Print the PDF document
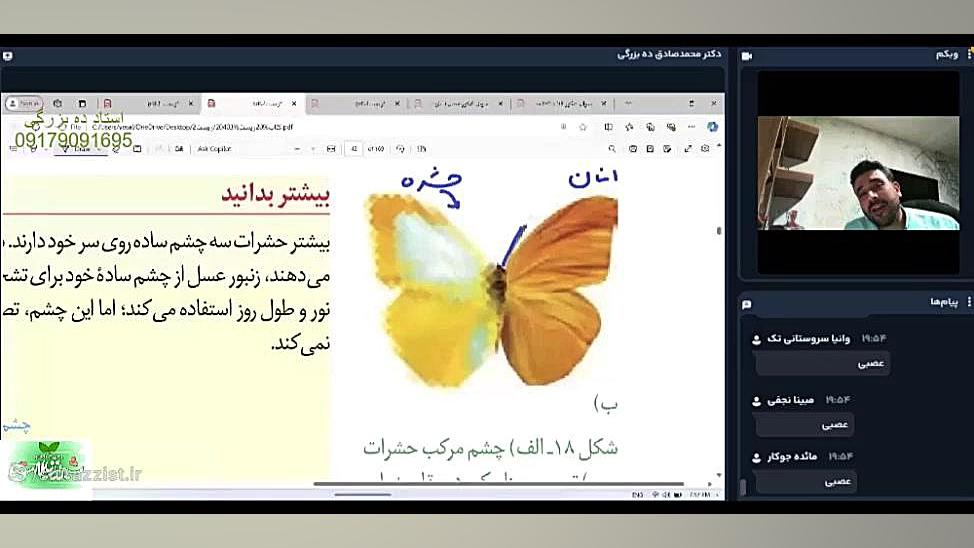 point(632,149)
